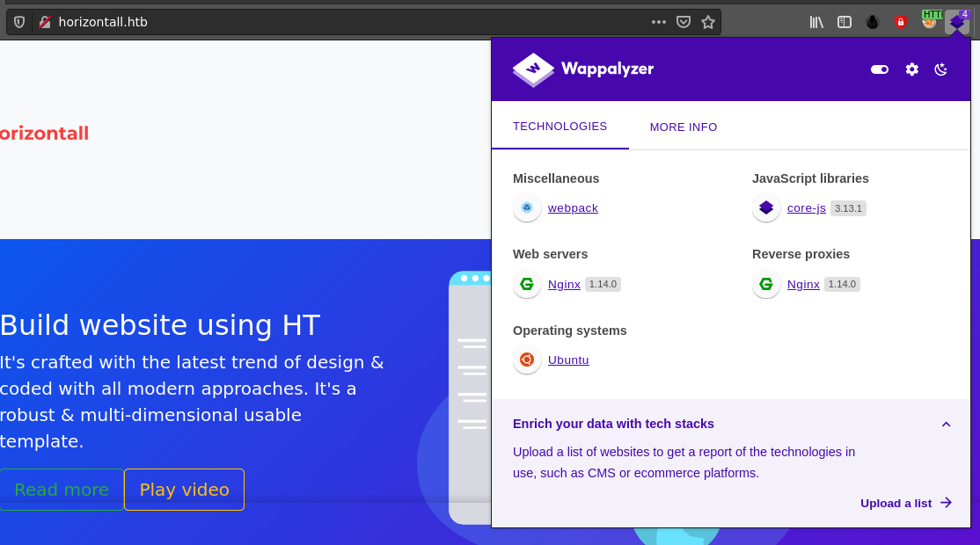Image resolution: width=980 pixels, height=545 pixels.
Task: Click the red shield lock extension icon
Action: point(900,22)
